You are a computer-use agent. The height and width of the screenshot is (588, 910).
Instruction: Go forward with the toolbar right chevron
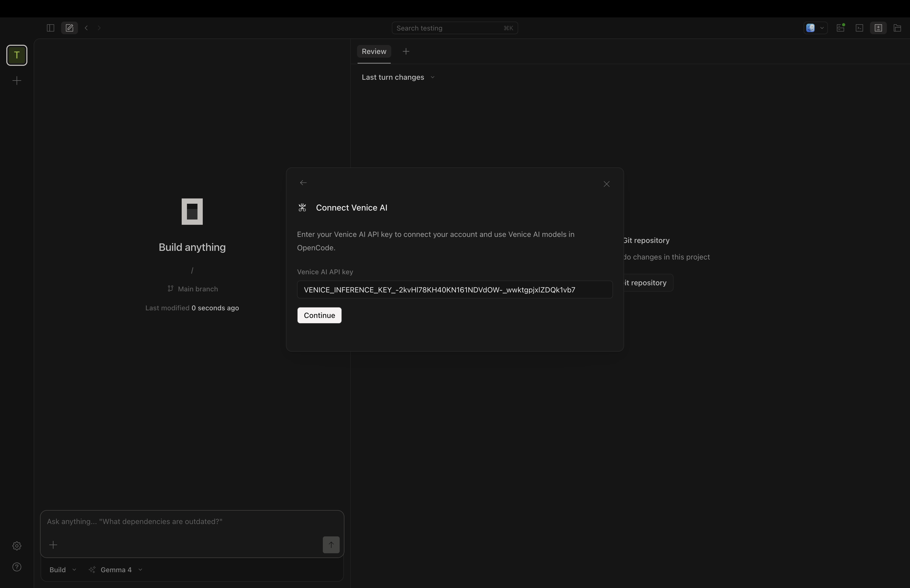coord(99,28)
